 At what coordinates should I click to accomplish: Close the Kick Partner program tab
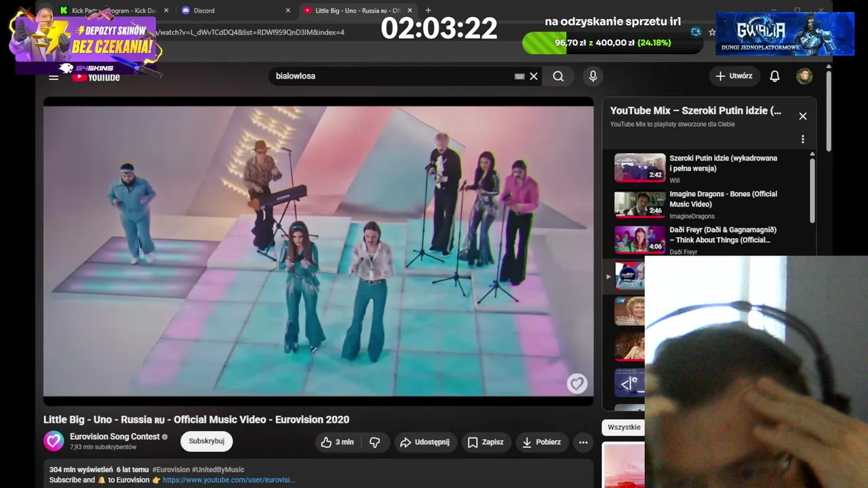click(166, 11)
